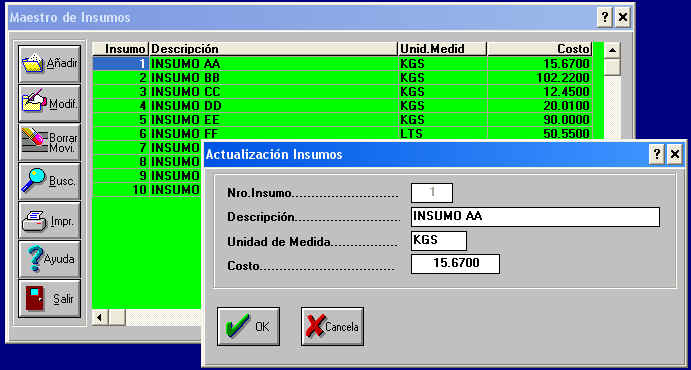Click the Unidad de Medida field with KGS
691x370 pixels.
[x=438, y=241]
